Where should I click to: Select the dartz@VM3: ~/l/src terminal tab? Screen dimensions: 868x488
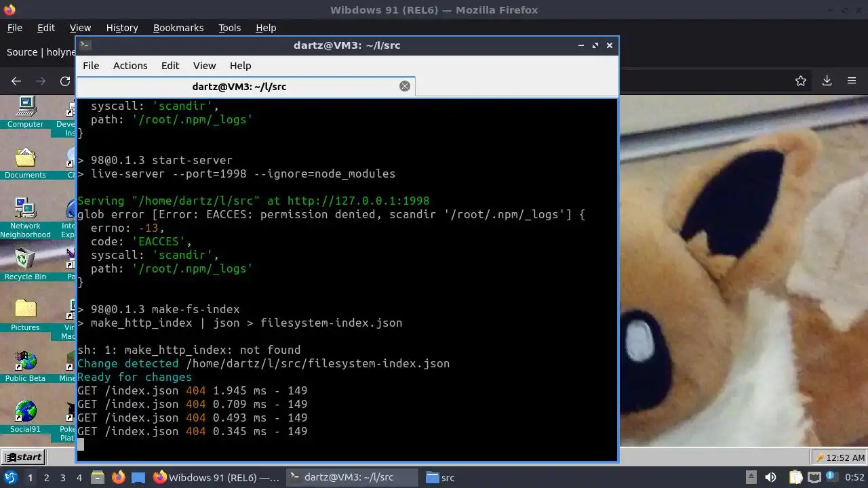click(x=245, y=87)
